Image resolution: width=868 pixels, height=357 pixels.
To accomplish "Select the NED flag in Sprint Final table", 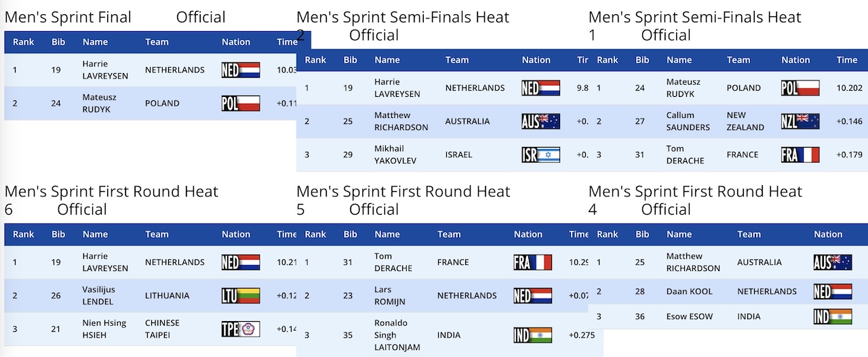I will click(241, 70).
